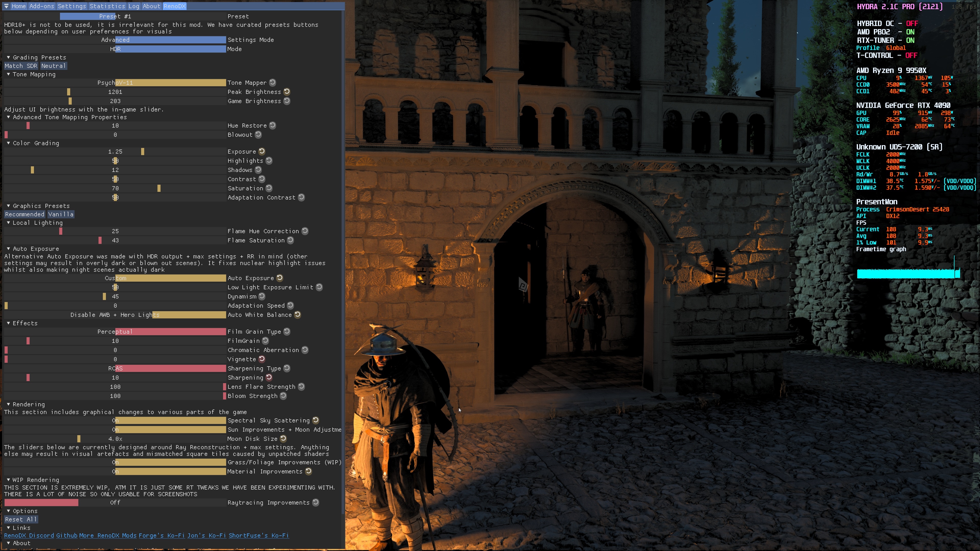
Task: Toggle Grass/Foliage Improvements (WIP)
Action: click(x=115, y=462)
